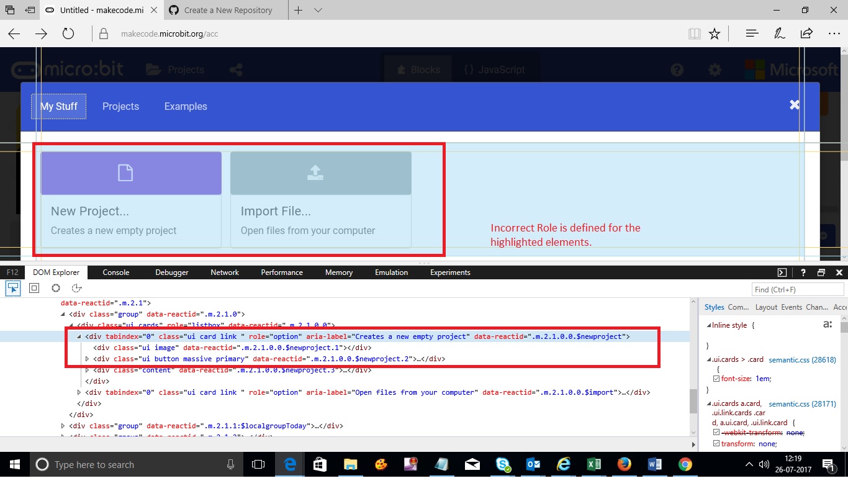Select the Projects tab in the dialog
This screenshot has height=504, width=848.
click(120, 106)
